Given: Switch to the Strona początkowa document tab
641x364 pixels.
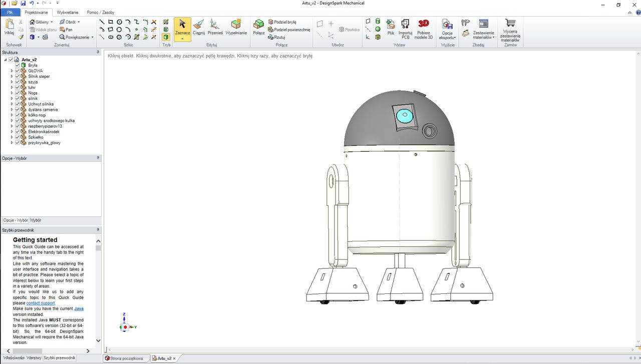Looking at the screenshot, I should click(x=126, y=358).
